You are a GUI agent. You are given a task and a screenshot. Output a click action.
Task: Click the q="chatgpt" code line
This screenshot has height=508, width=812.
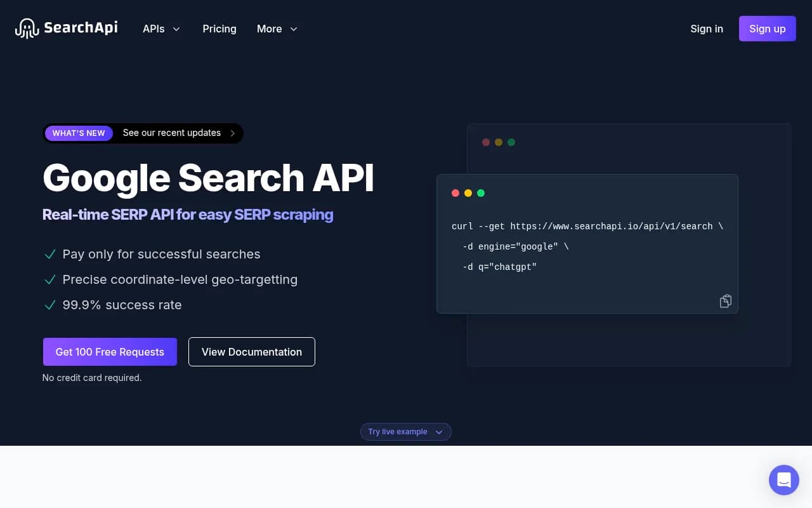500,267
